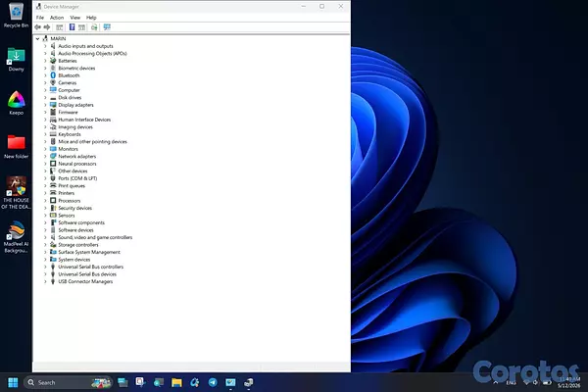Open the Recycle Bin desktop icon

point(16,15)
